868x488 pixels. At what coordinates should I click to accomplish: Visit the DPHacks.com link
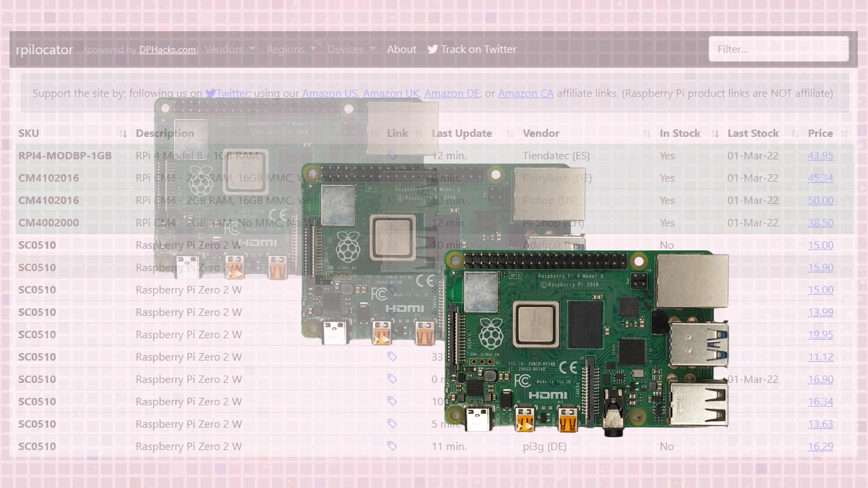click(167, 49)
